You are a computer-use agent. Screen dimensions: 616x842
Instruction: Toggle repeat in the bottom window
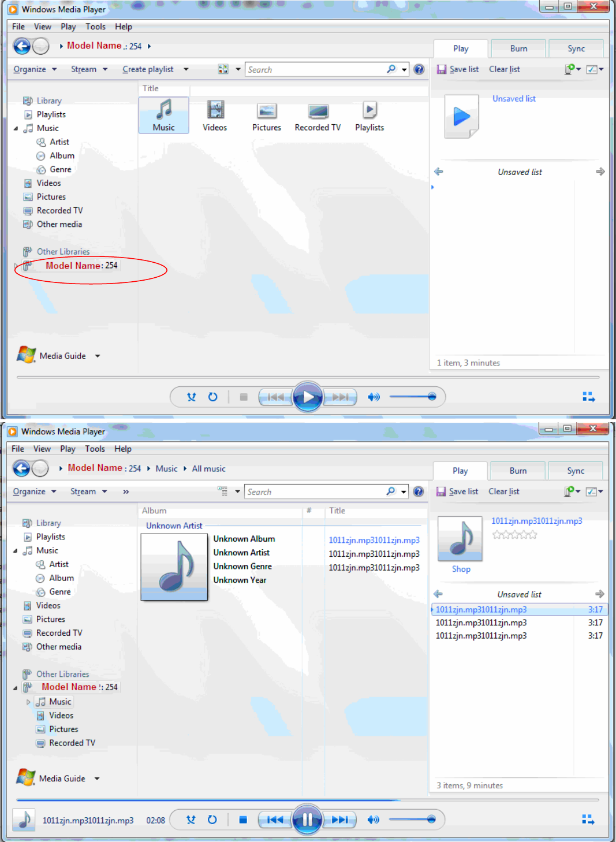(212, 819)
